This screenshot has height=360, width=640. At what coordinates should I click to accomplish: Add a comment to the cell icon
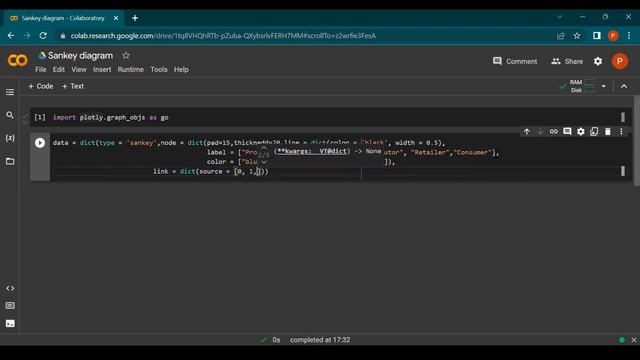click(567, 131)
